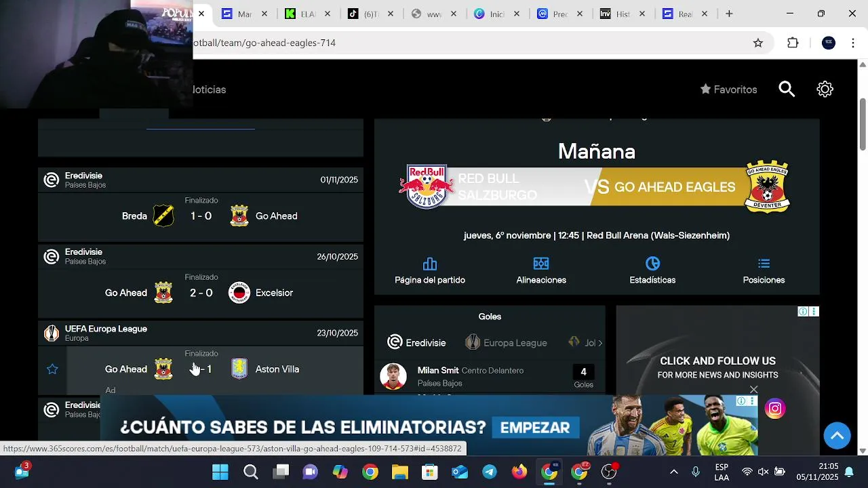Viewport: 868px width, 488px height.
Task: Bookmark this page with the star icon
Action: [x=758, y=43]
